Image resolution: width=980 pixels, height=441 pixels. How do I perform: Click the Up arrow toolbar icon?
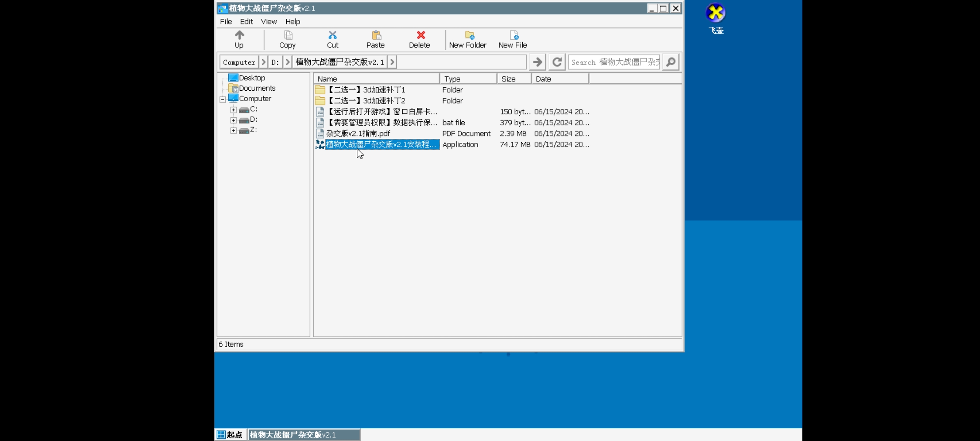239,36
